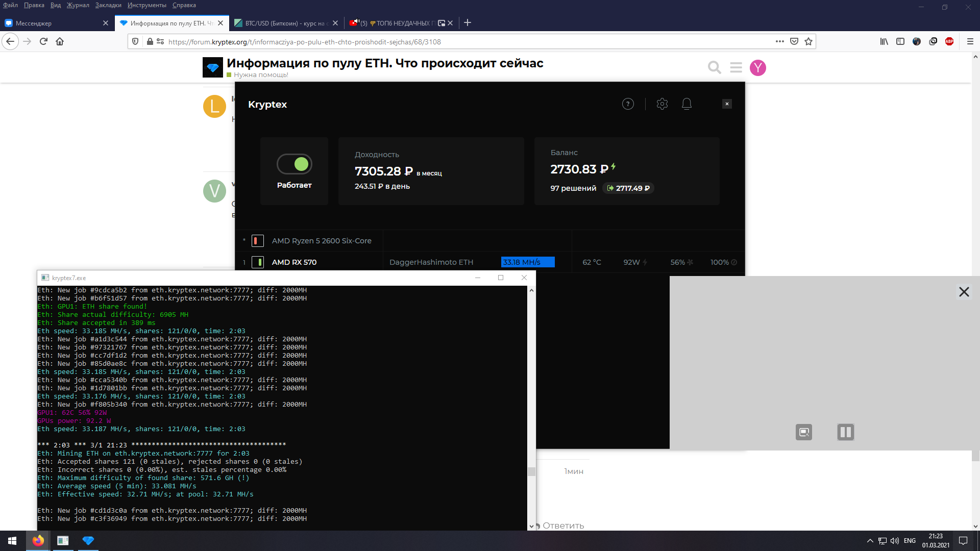Toggle the sidebar view icon
Viewport: 980px width, 551px height.
point(900,41)
